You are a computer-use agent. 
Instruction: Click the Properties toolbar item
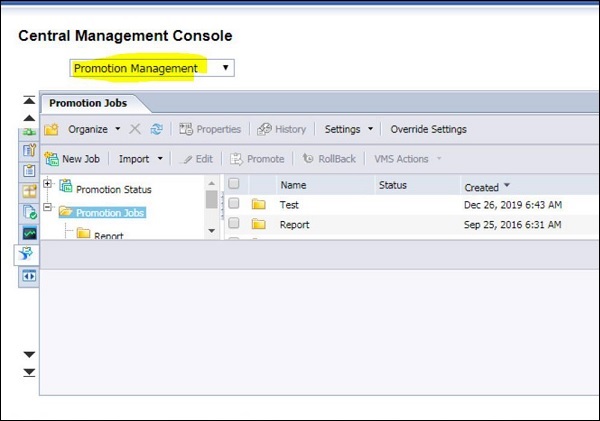(x=210, y=129)
